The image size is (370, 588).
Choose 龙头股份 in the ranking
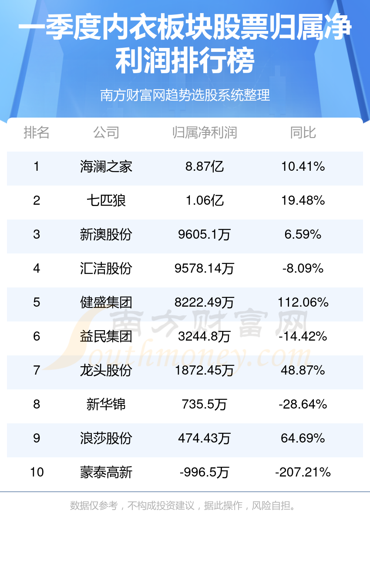(106, 370)
